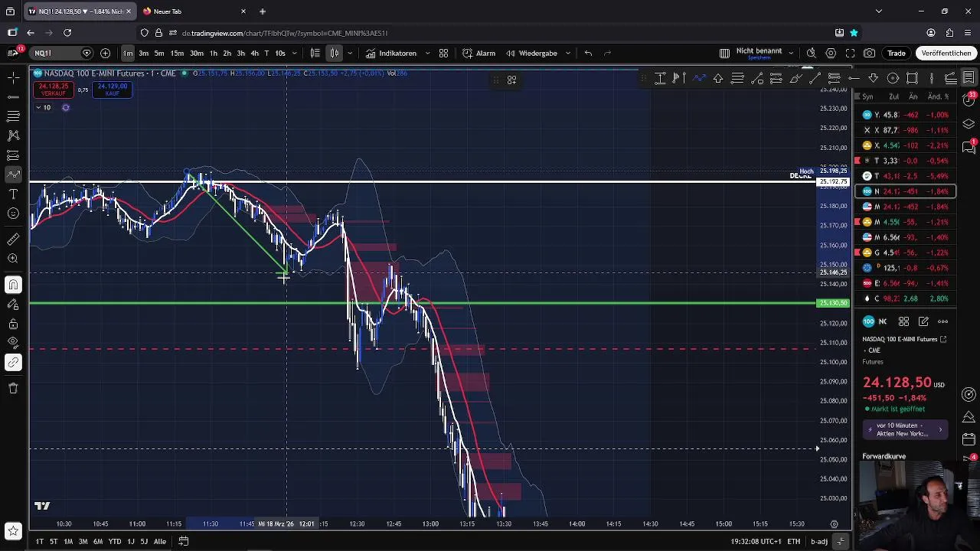
Task: Click the candlestick chart type icon
Action: [335, 53]
